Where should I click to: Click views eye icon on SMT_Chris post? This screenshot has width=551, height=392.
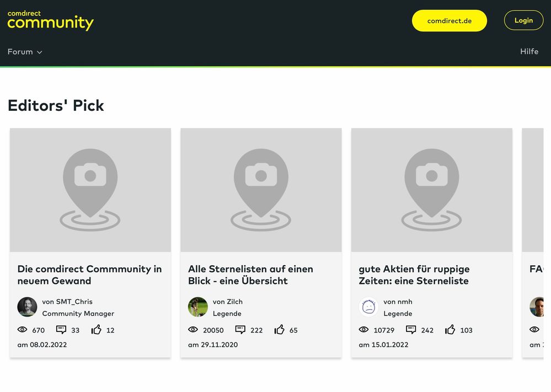23,330
